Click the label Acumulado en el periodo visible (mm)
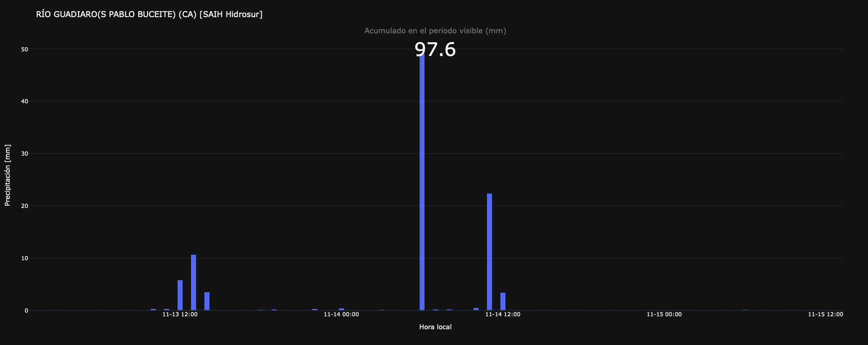Viewport: 868px width, 345px height. pyautogui.click(x=435, y=31)
